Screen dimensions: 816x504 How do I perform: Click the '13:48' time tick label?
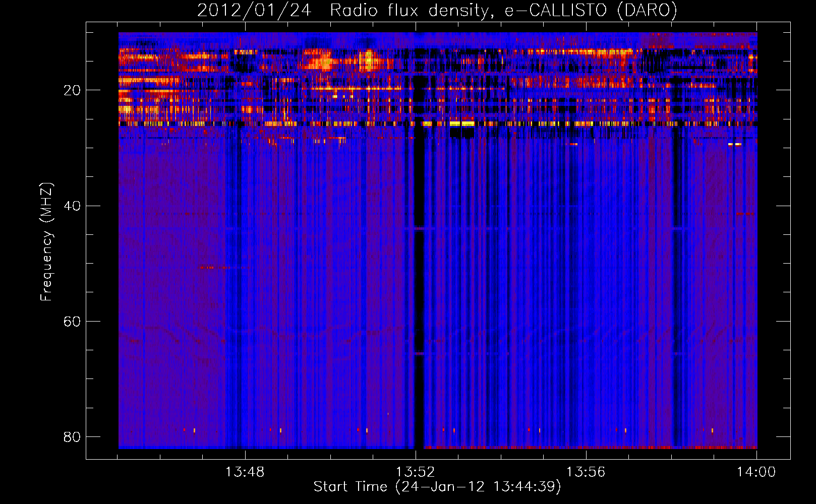tap(245, 472)
